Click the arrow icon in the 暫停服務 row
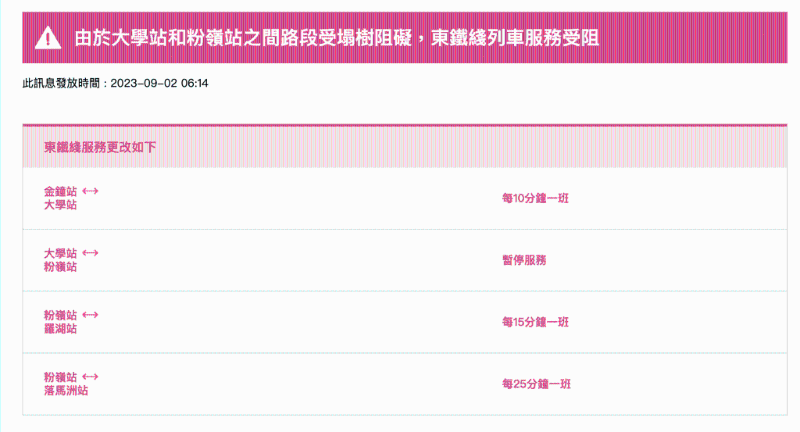The image size is (800, 432). [x=90, y=253]
